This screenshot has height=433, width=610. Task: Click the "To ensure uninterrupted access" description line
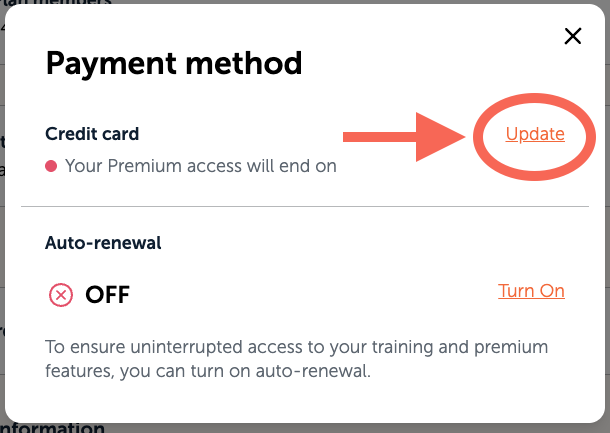pos(297,347)
